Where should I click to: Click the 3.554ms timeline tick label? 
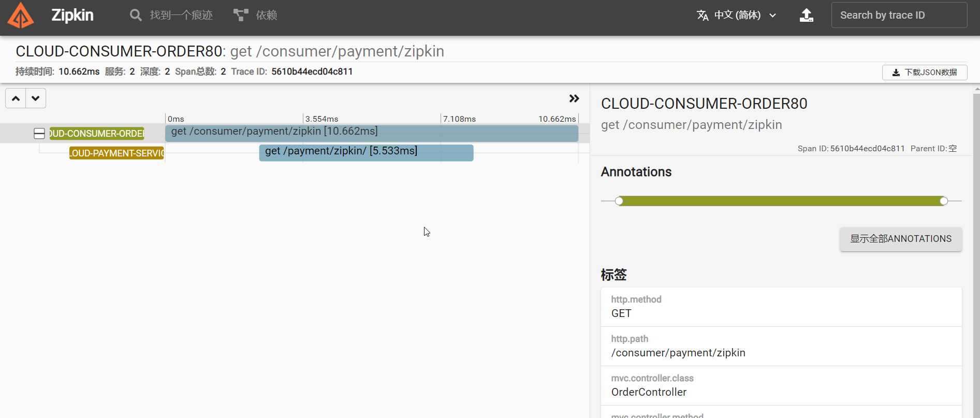321,119
